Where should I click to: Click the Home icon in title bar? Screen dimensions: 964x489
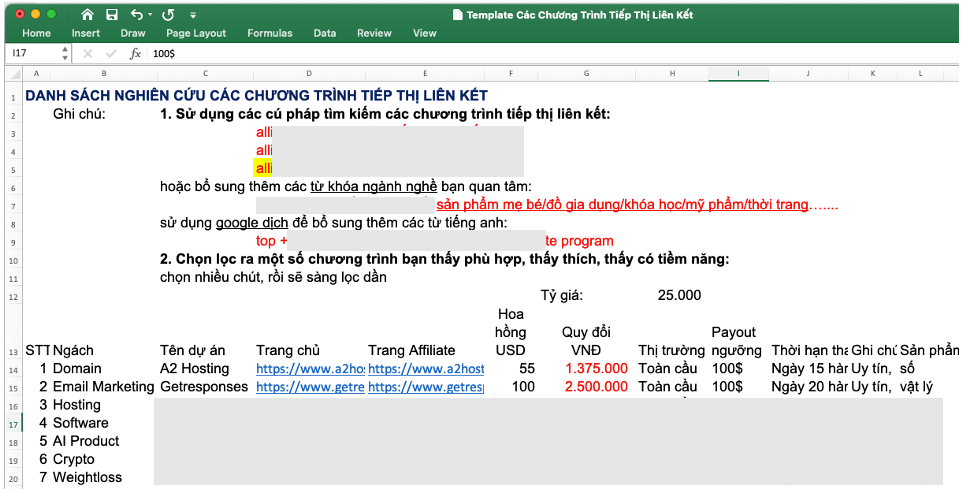(x=87, y=15)
